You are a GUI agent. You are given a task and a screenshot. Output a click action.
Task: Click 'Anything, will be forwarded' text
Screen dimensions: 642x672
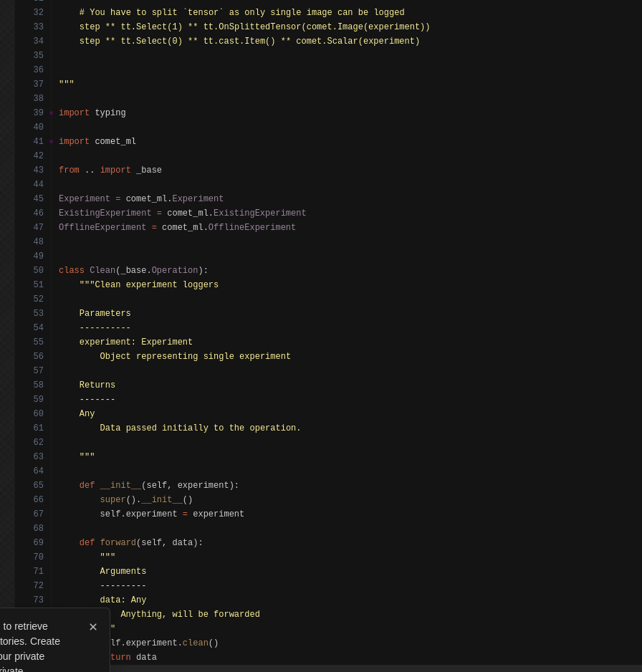[190, 614]
